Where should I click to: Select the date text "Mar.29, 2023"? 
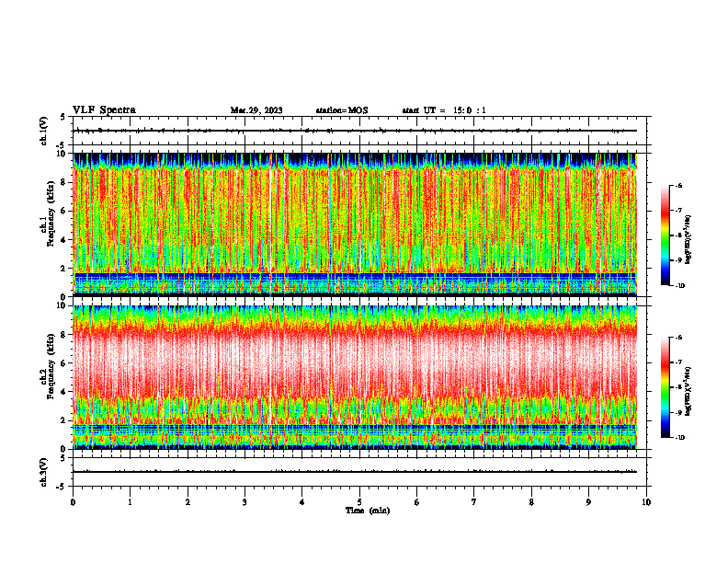pos(256,110)
